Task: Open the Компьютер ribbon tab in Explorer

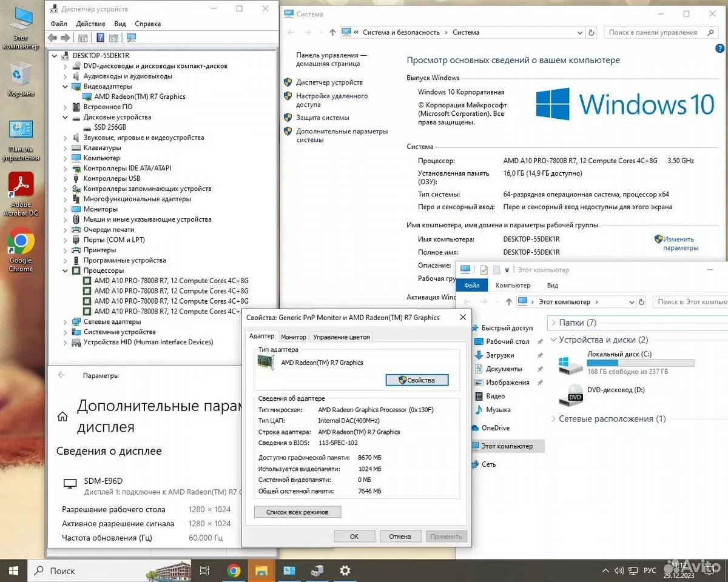Action: 513,285
